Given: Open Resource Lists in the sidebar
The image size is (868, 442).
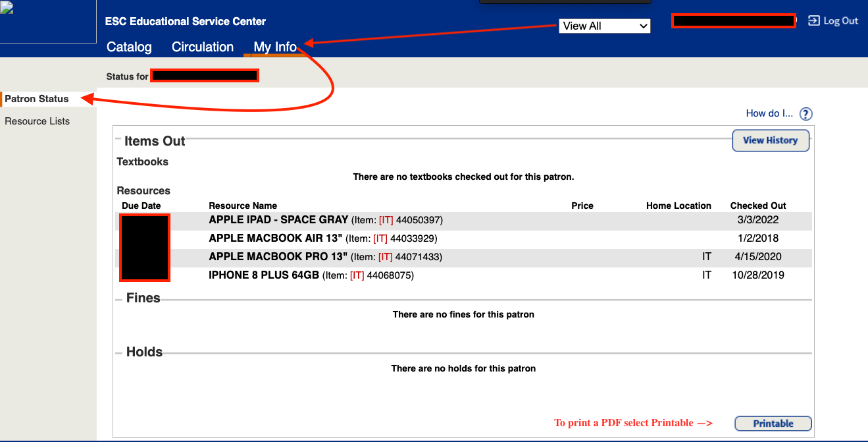Looking at the screenshot, I should 37,121.
